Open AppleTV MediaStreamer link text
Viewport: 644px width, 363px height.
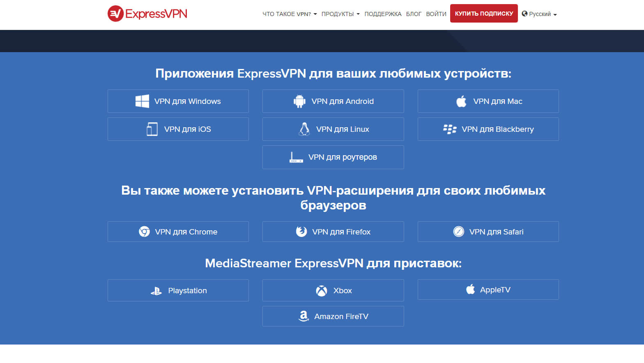pos(495,289)
